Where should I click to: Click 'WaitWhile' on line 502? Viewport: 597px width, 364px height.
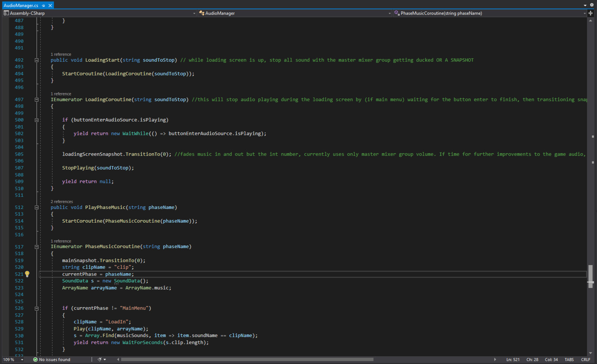pos(135,134)
